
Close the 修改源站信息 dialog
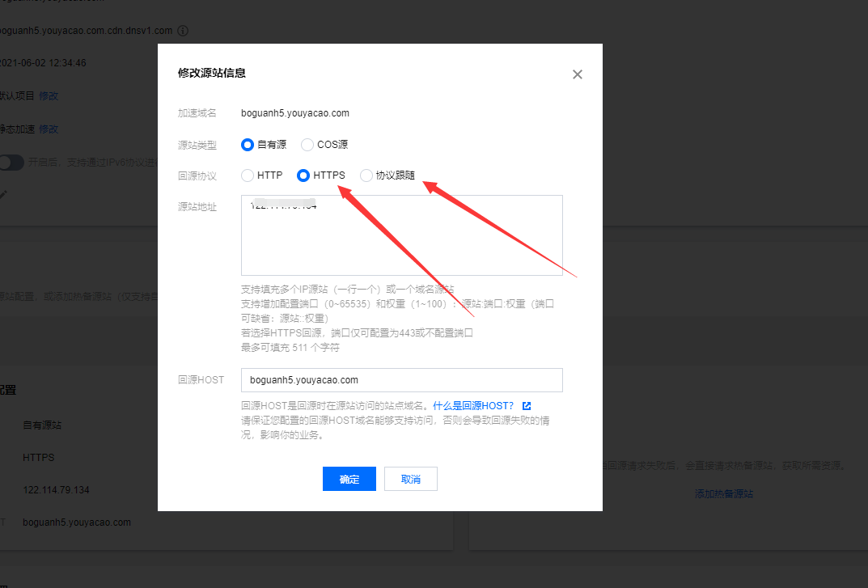point(578,74)
